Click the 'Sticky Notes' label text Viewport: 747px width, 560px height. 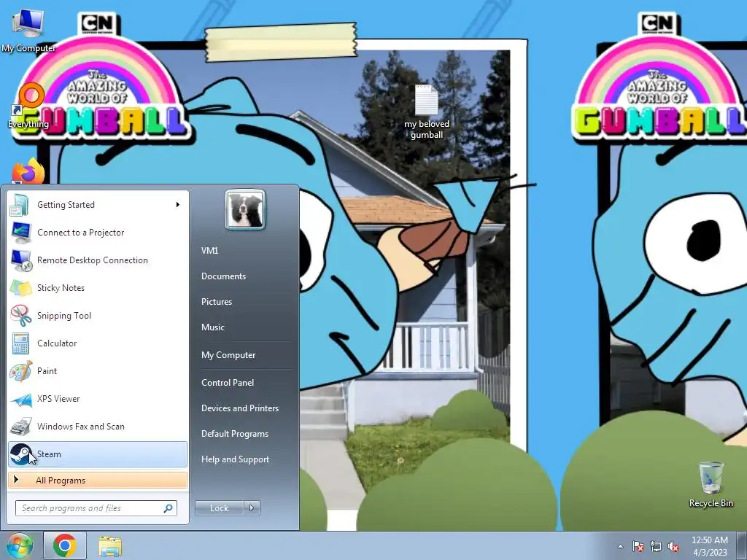61,288
